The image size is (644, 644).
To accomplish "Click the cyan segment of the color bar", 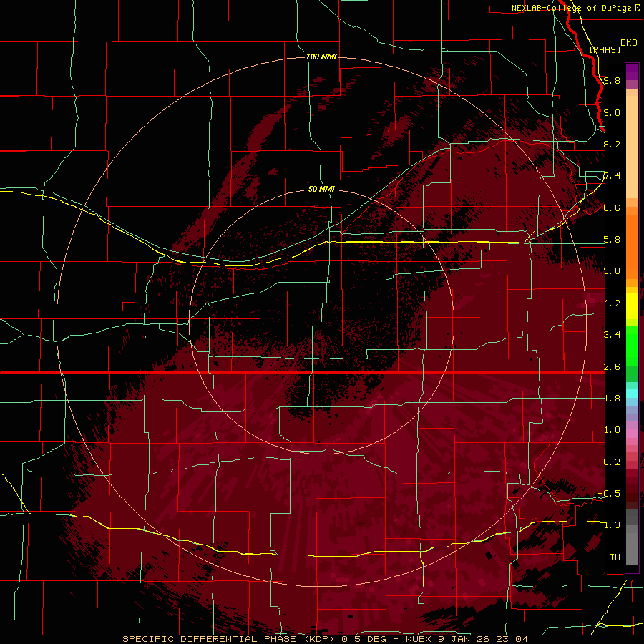I will [x=632, y=394].
